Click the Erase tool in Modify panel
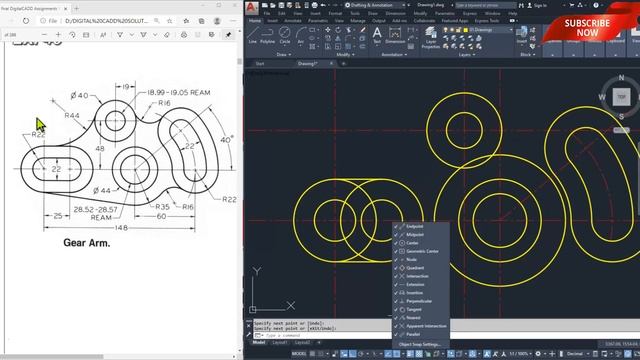Screen dimensions: 640x360 362,30
